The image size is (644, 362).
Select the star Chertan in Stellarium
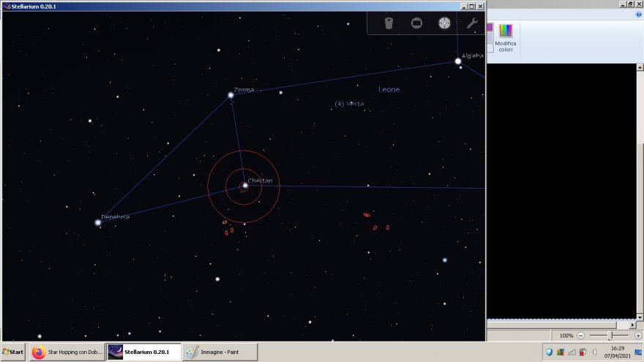pyautogui.click(x=245, y=186)
